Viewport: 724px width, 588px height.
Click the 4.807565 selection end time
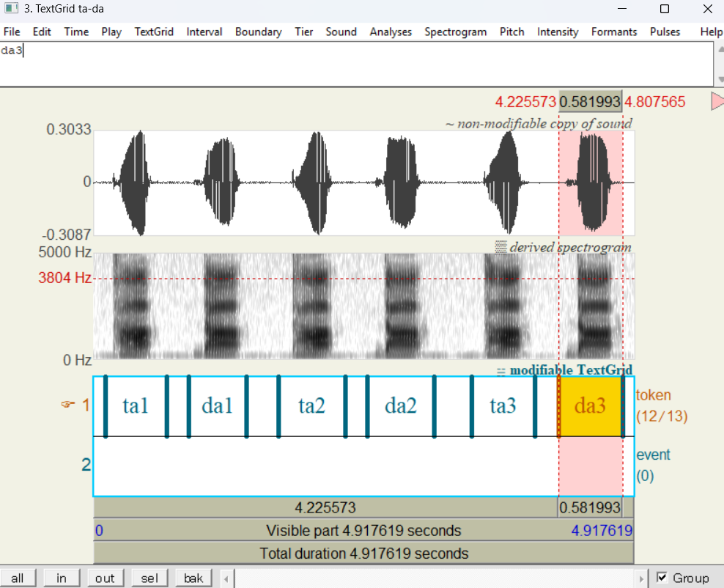click(x=654, y=102)
